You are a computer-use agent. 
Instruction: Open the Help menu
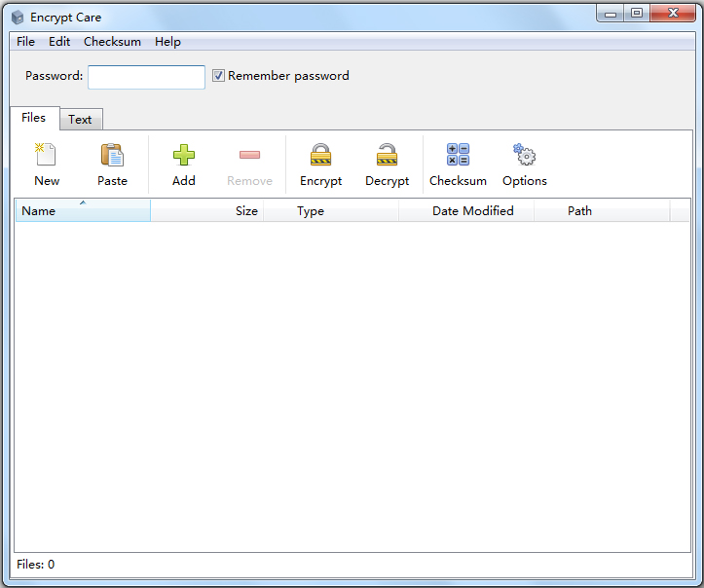[167, 42]
